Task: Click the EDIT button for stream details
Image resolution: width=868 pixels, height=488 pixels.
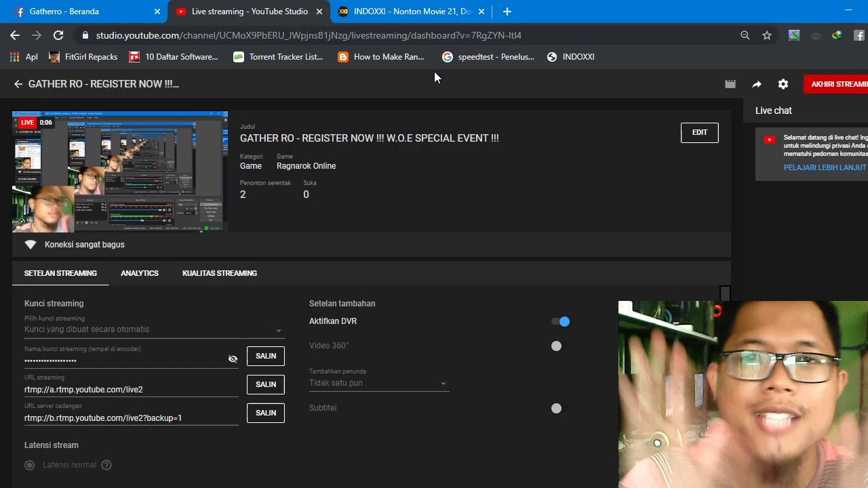Action: [x=700, y=133]
